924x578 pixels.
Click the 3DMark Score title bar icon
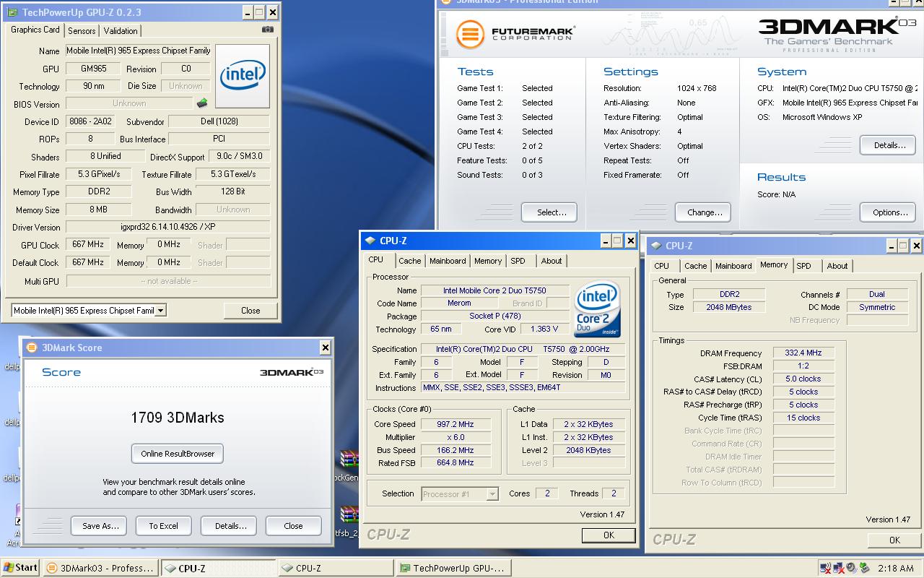32,348
